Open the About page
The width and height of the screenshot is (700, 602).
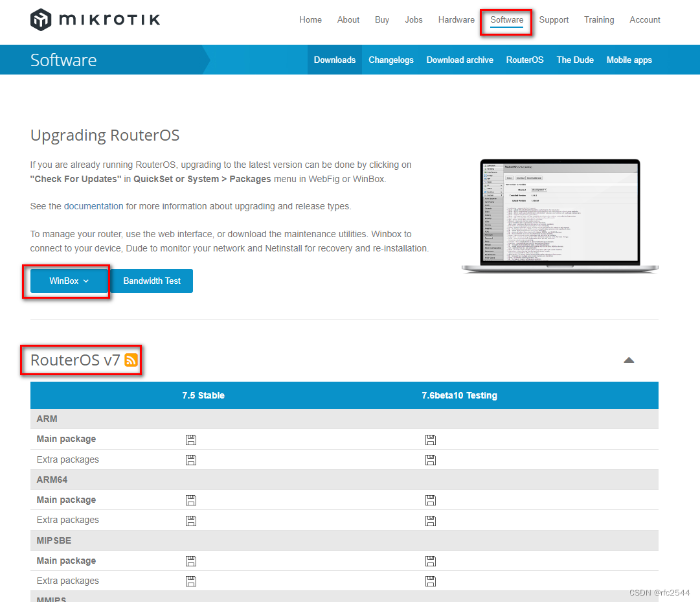click(x=348, y=19)
